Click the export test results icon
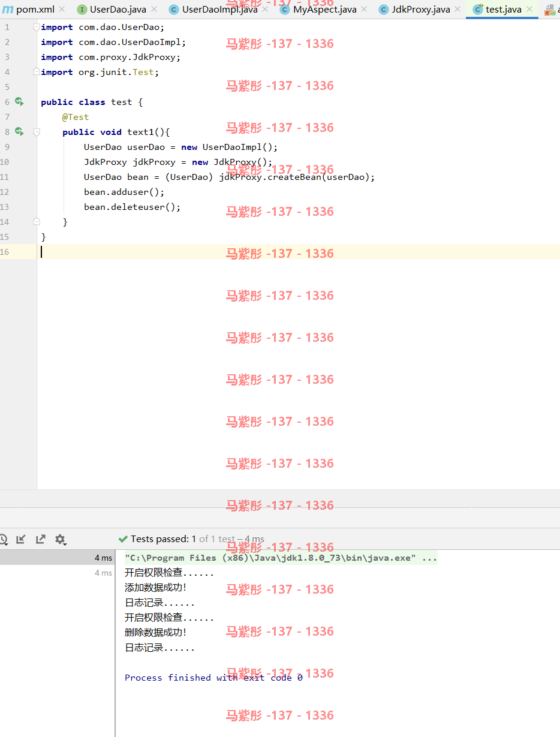The width and height of the screenshot is (560, 737). click(40, 539)
